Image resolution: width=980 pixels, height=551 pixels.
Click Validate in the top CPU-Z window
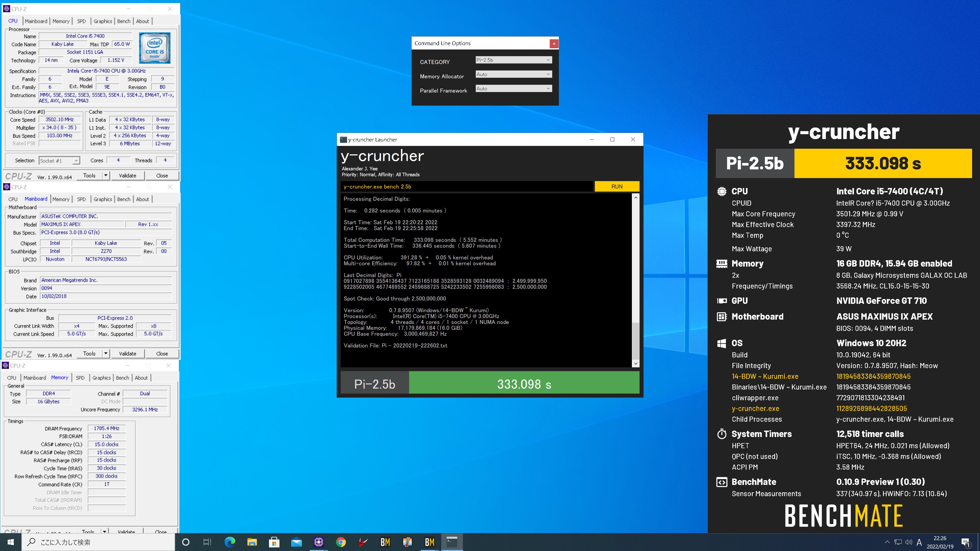(127, 175)
